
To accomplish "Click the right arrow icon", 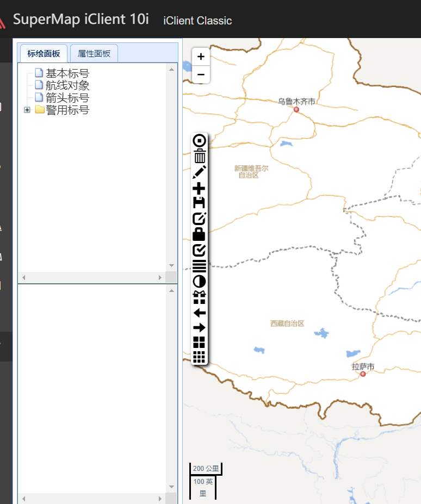I will [200, 327].
